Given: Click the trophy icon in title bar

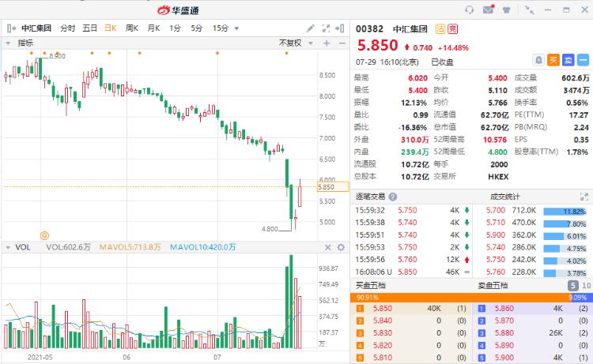Looking at the screenshot, I should [x=506, y=9].
